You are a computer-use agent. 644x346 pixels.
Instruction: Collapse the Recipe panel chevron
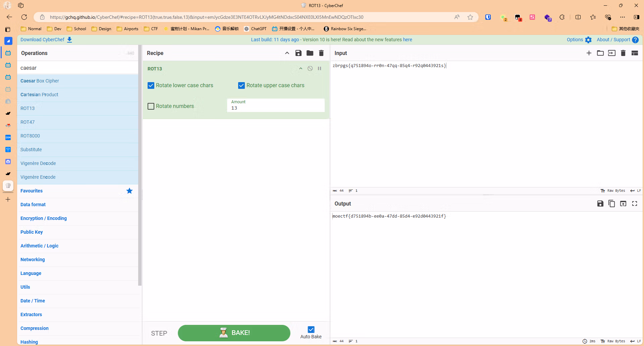[287, 53]
